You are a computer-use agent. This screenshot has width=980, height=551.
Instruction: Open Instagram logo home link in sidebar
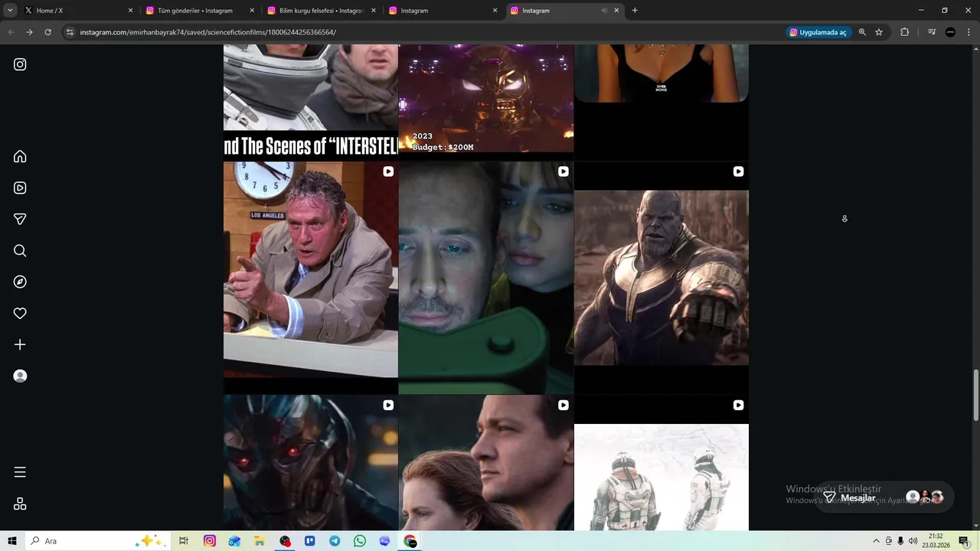(20, 64)
